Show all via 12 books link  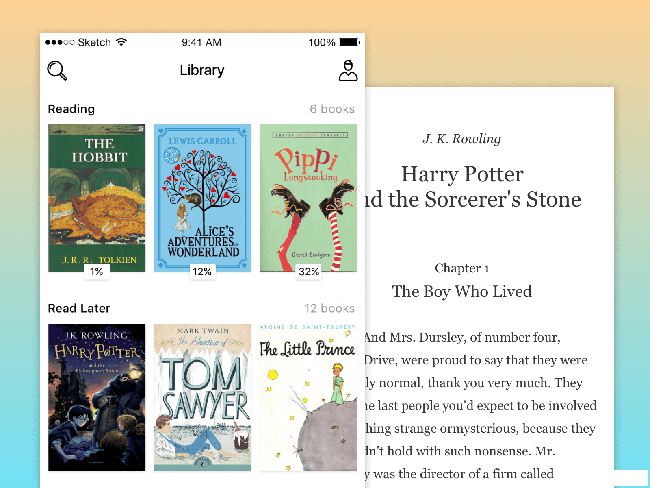pyautogui.click(x=330, y=308)
